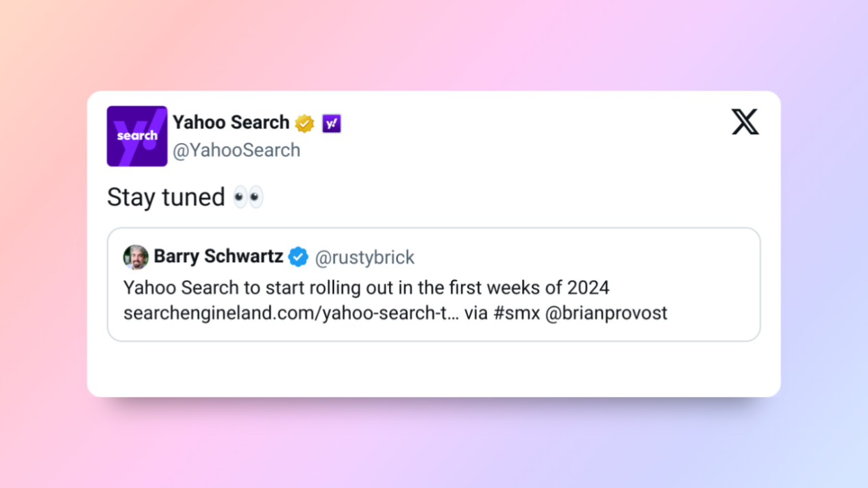Viewport: 868px width, 488px height.
Task: Open the searchengineland.com article link
Action: click(290, 313)
